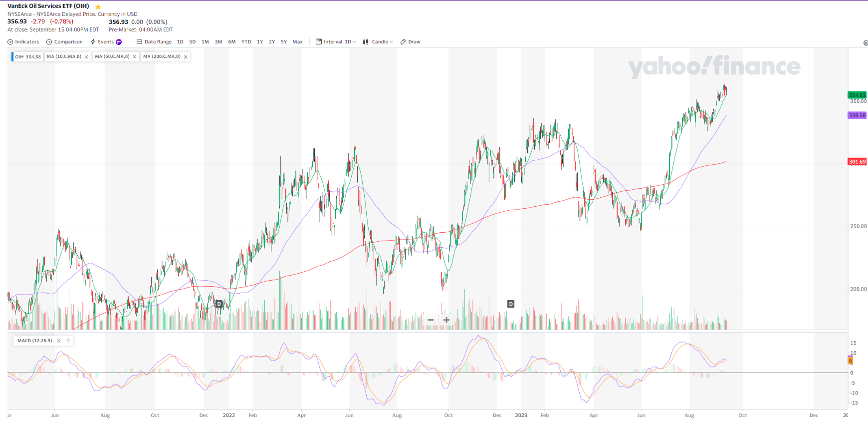The height and width of the screenshot is (426, 868).
Task: Click the MA (10,C,MA,0) indicator label
Action: [x=64, y=56]
